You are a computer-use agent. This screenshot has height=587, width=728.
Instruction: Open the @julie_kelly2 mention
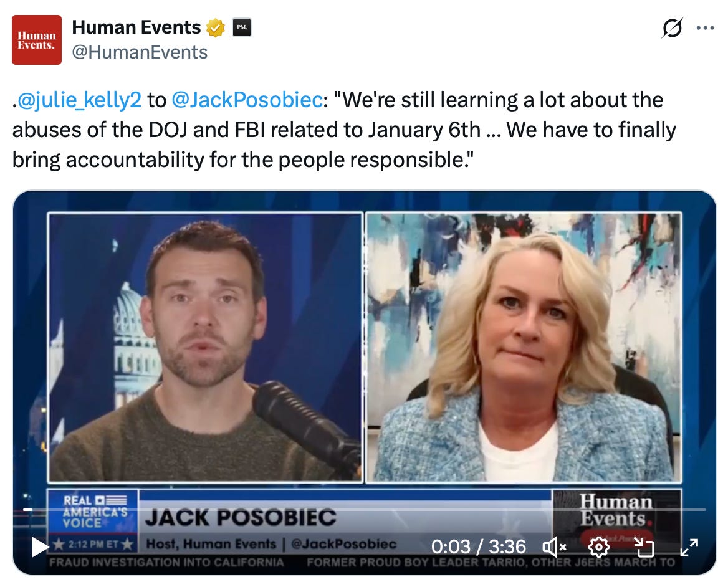pos(79,100)
